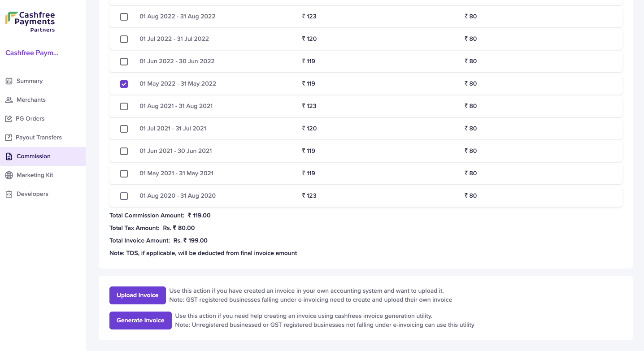Viewport: 644px width, 351px height.
Task: Click the PG Orders edit icon
Action: coord(9,119)
